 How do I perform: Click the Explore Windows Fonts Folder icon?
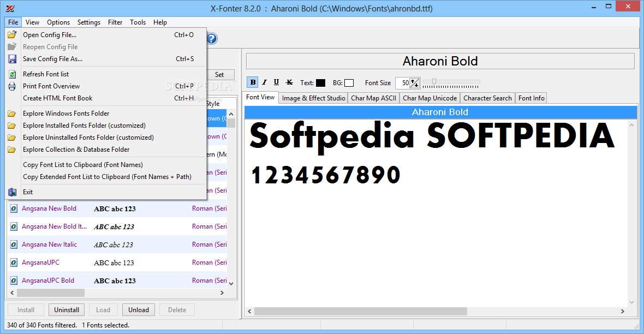pos(12,114)
